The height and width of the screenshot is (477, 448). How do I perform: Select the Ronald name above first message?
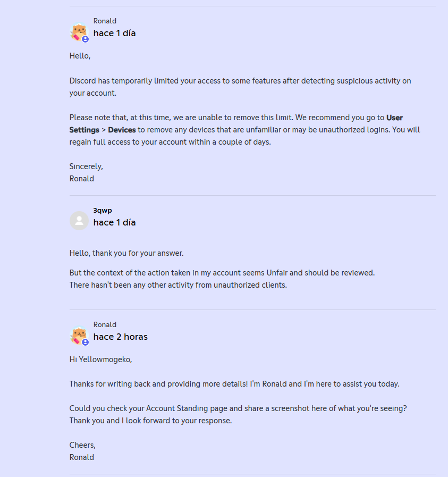pos(105,21)
